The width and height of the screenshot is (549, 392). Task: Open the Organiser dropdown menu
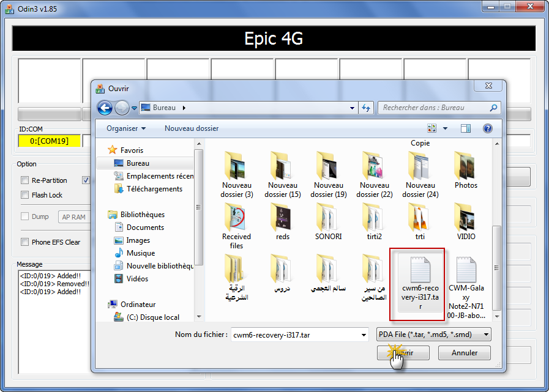[126, 128]
